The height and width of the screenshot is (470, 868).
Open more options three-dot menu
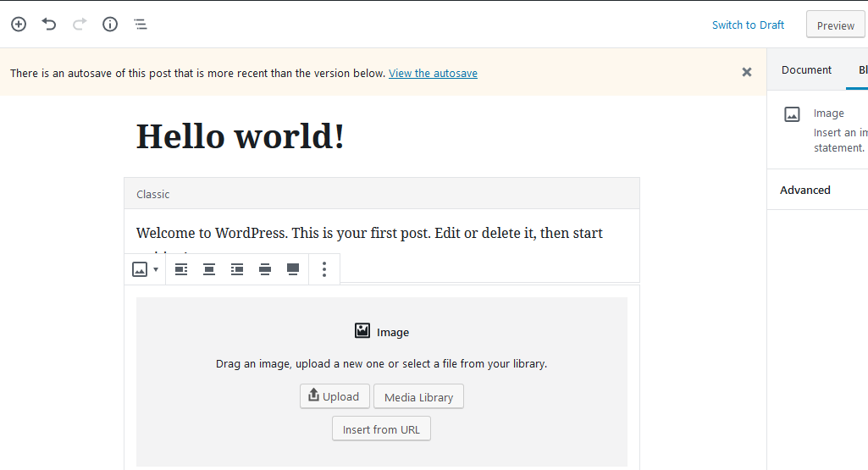click(324, 269)
